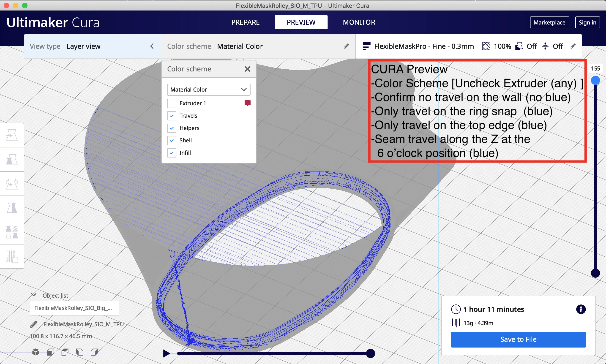Screen dimensions: 606x364
Task: Click the job name FlexibleMaskRolley_SIO_M_TPU
Action: pos(83,324)
